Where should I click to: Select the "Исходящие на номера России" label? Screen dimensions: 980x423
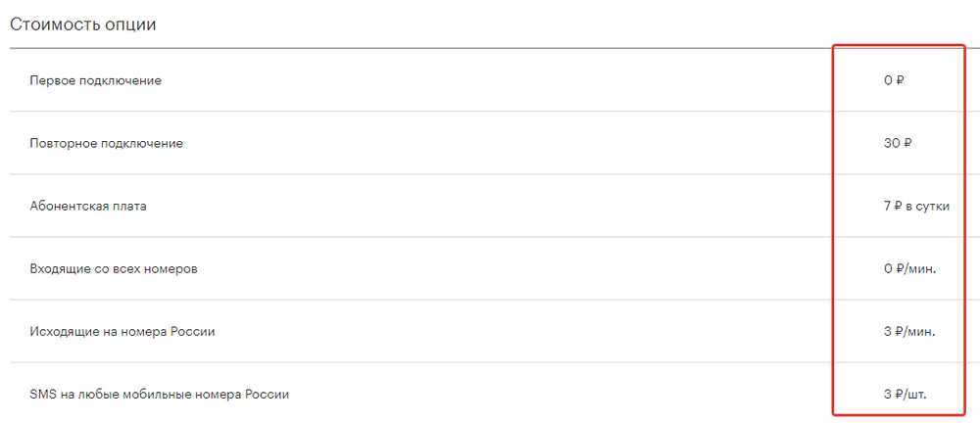(x=122, y=331)
